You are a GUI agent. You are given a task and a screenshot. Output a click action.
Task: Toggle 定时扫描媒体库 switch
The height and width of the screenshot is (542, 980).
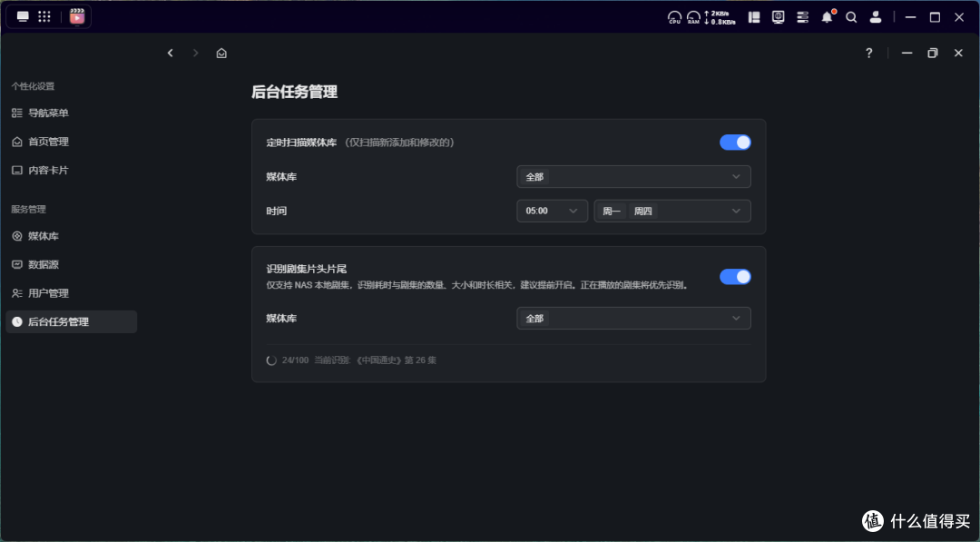(735, 143)
